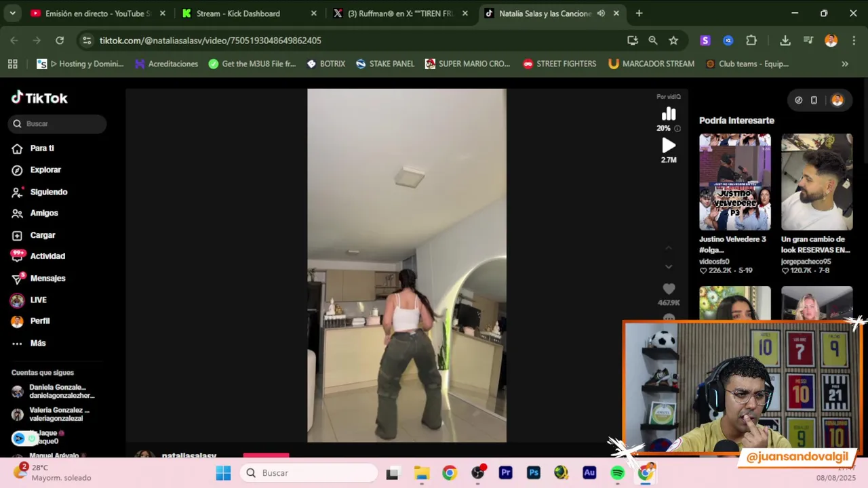This screenshot has width=868, height=488.
Task: Launch Premiere Pro from taskbar
Action: pyautogui.click(x=505, y=473)
